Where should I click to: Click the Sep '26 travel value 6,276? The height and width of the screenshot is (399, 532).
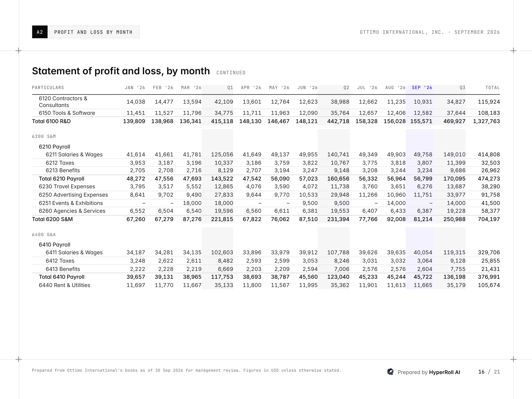(x=424, y=187)
